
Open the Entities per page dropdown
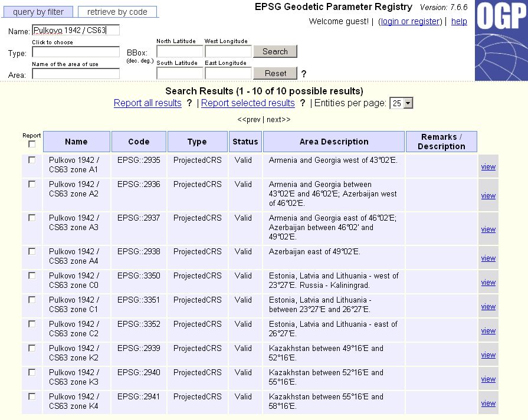click(401, 103)
